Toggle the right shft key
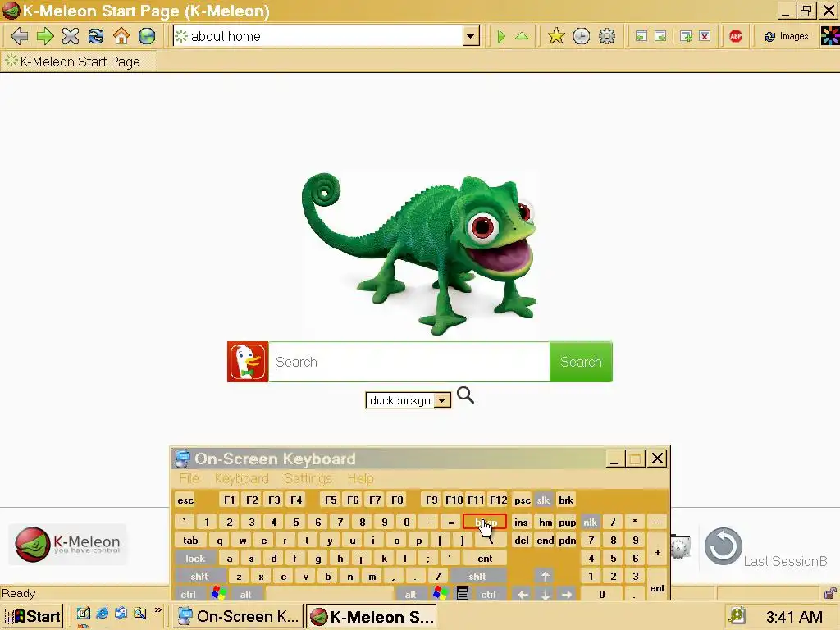 coord(477,577)
